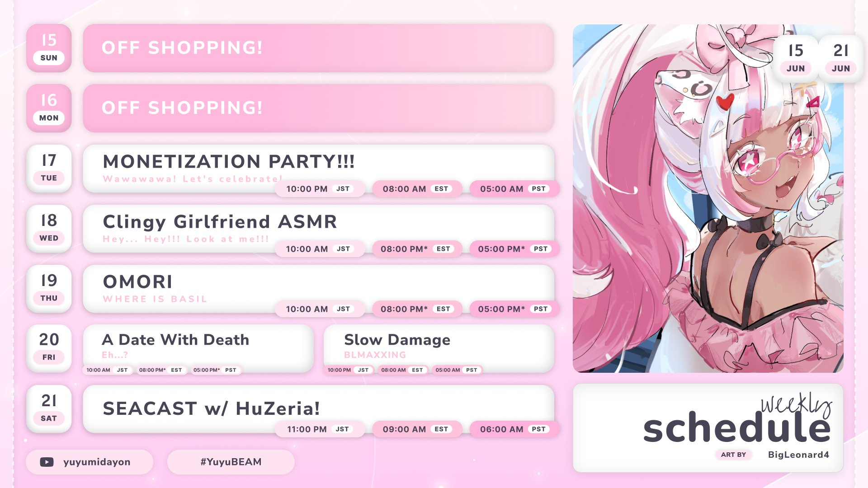Select the 20 FRI date badge
Screen dimensions: 868x488
(49, 348)
